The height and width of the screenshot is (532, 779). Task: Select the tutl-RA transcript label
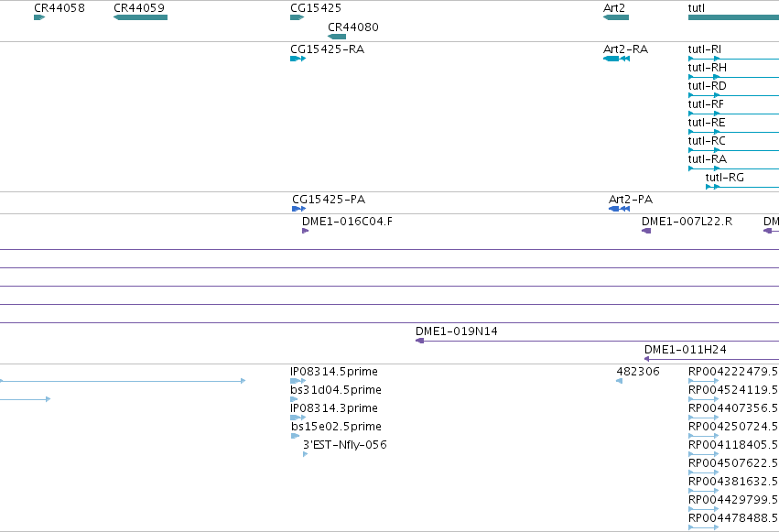[x=707, y=159]
